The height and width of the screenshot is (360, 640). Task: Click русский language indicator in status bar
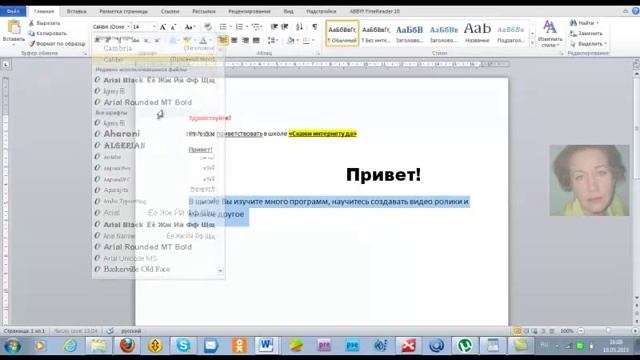click(x=131, y=331)
